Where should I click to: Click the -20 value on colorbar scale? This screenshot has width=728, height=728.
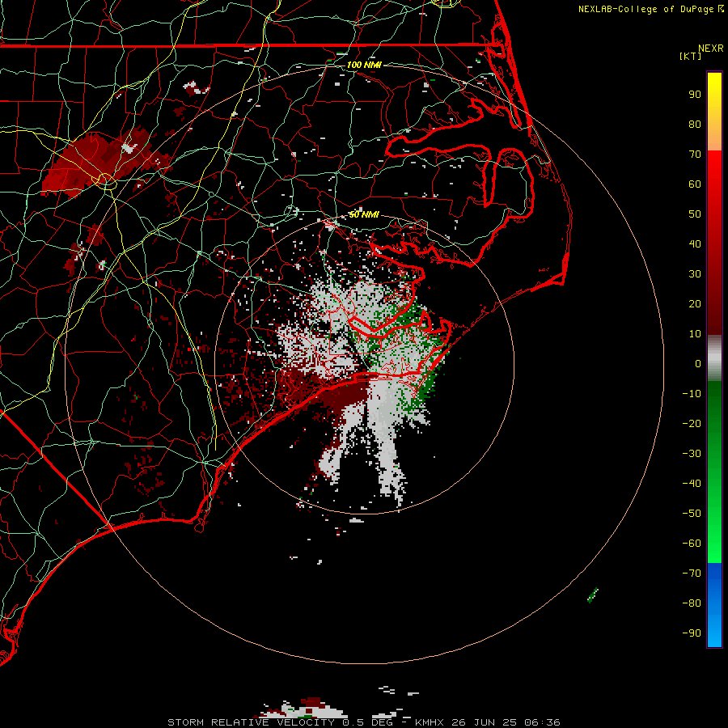click(692, 423)
